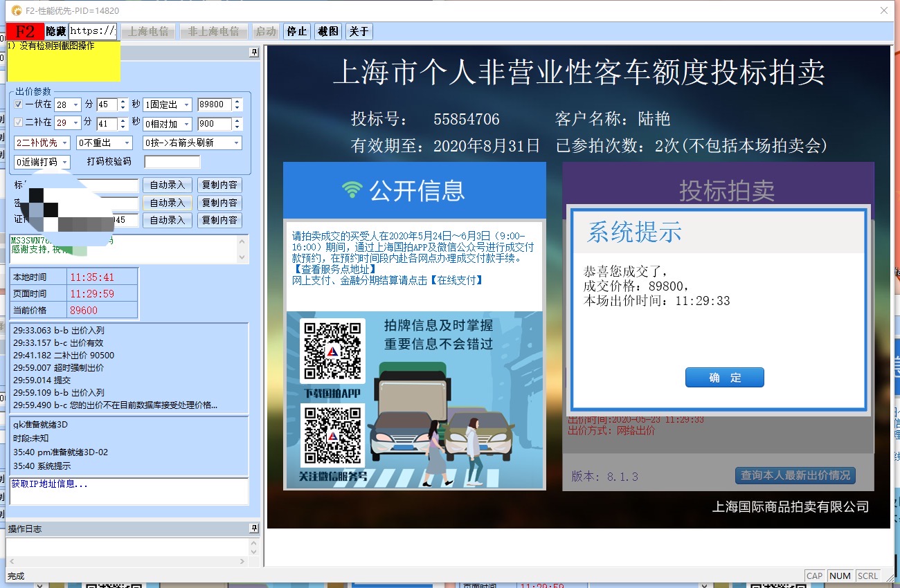Click the SCRL indicator in status bar
900x588 pixels.
click(867, 576)
